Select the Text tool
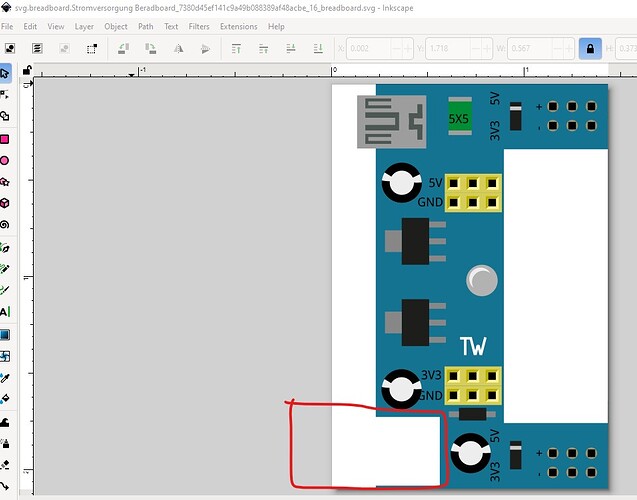Image resolution: width=637 pixels, height=500 pixels. (x=5, y=312)
